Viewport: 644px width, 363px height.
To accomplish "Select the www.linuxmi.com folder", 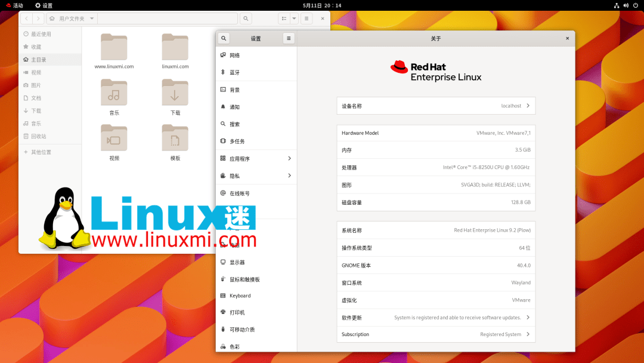I will click(x=114, y=51).
